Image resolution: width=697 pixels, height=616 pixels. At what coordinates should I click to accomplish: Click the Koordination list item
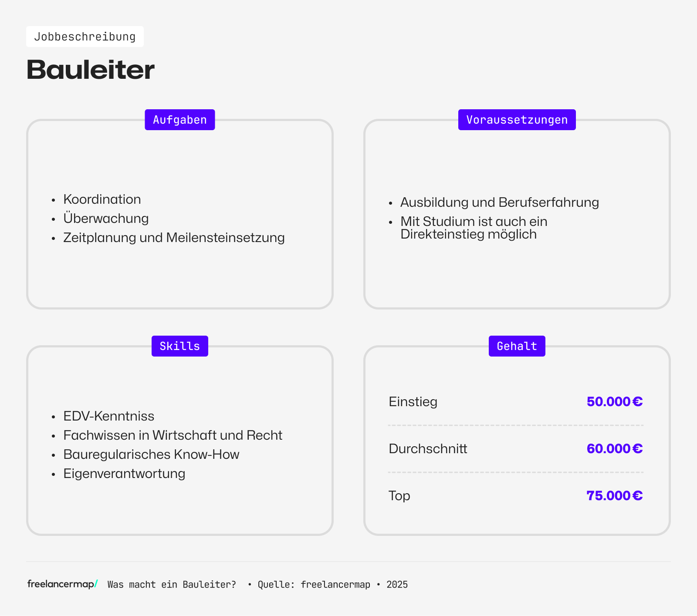pyautogui.click(x=102, y=199)
